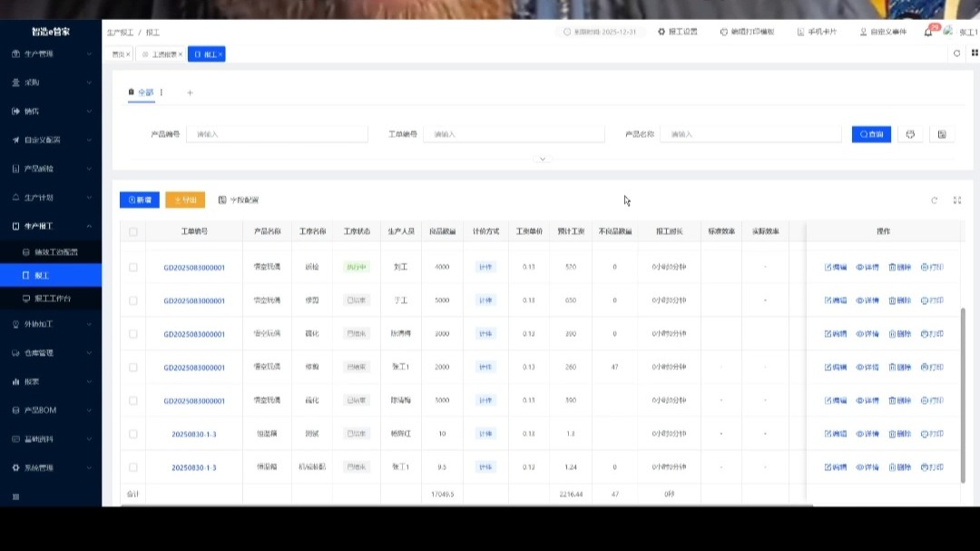Delete the row with 47 defective items

point(899,367)
